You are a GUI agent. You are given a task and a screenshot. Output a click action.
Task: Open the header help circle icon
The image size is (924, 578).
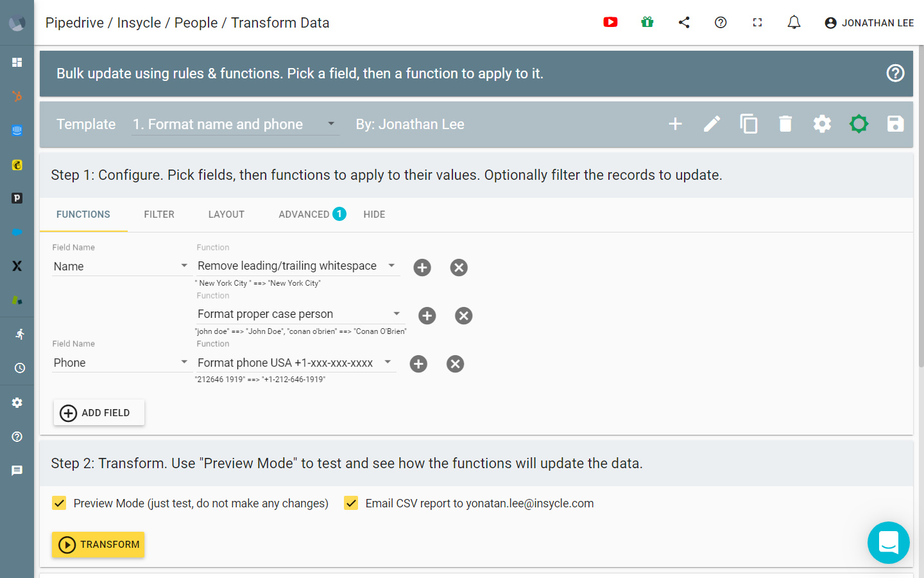(721, 22)
